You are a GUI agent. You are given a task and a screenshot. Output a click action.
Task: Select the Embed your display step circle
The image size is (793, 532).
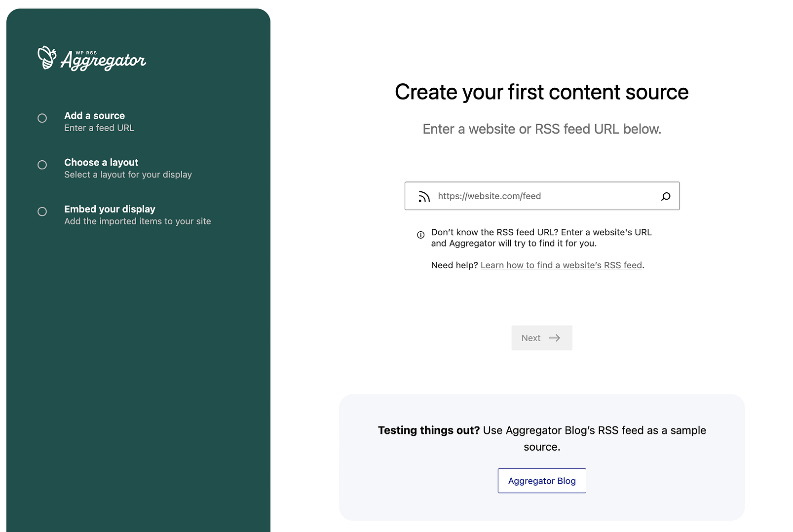pyautogui.click(x=42, y=212)
